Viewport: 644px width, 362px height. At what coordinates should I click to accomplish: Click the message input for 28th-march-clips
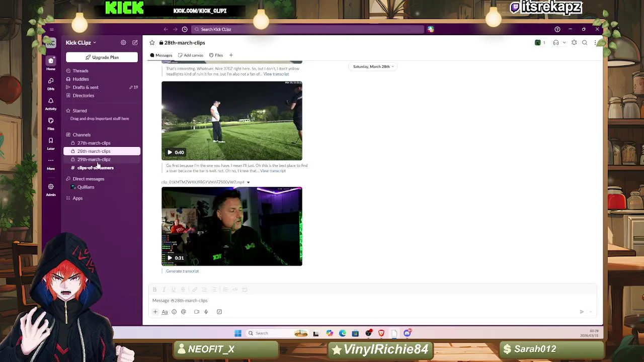point(372,301)
